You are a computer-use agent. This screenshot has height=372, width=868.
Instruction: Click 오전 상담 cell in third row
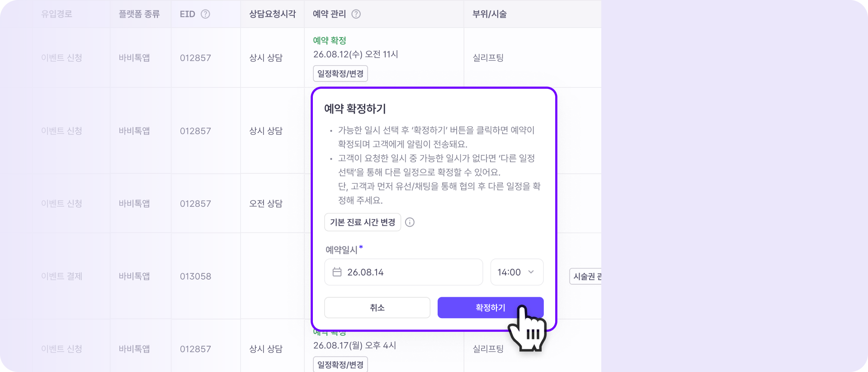(x=266, y=204)
